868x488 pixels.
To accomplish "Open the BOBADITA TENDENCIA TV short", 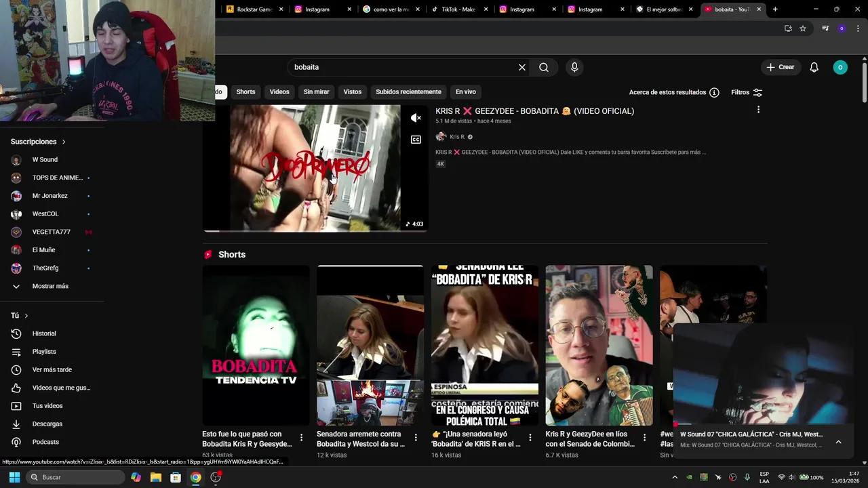I will coord(256,345).
